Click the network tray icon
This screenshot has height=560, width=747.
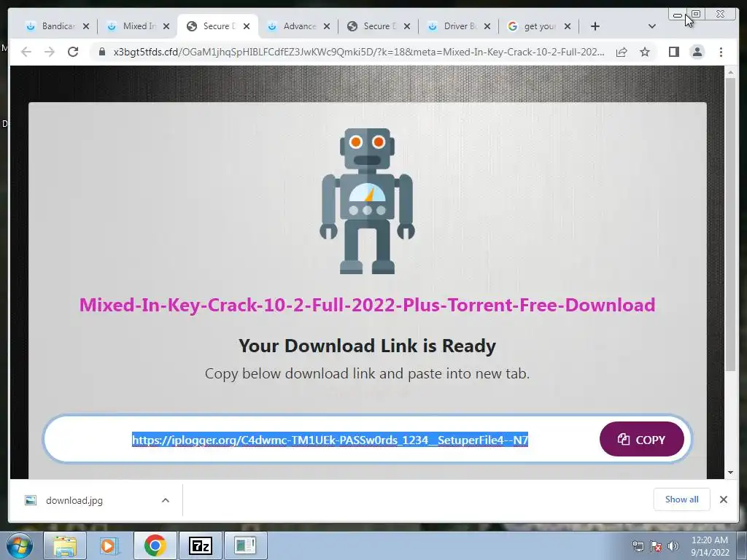638,546
